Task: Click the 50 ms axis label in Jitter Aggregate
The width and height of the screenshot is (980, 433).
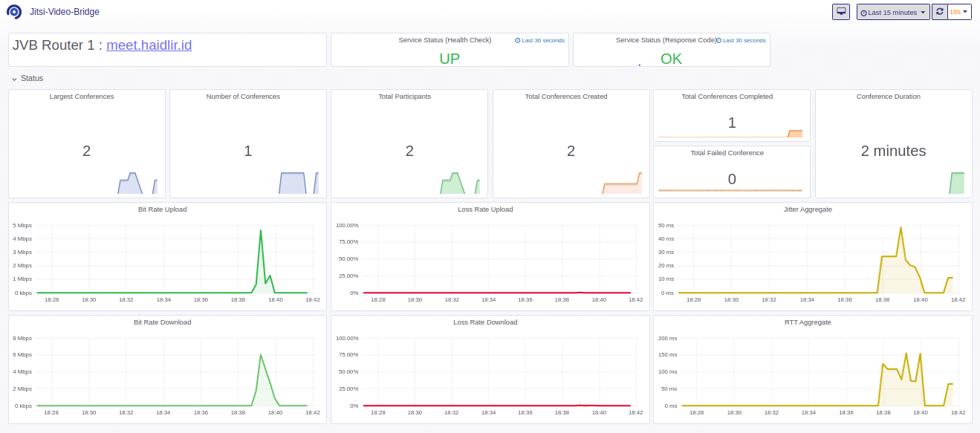Action: coord(666,225)
